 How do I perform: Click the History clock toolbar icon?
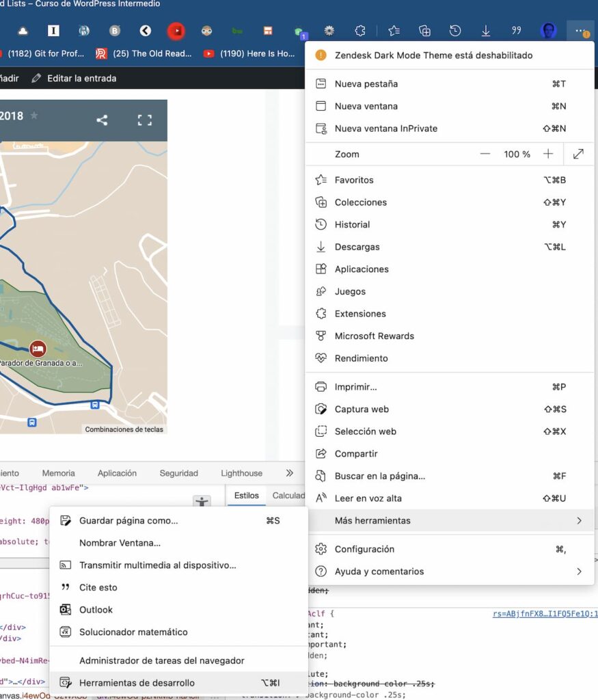(x=454, y=31)
